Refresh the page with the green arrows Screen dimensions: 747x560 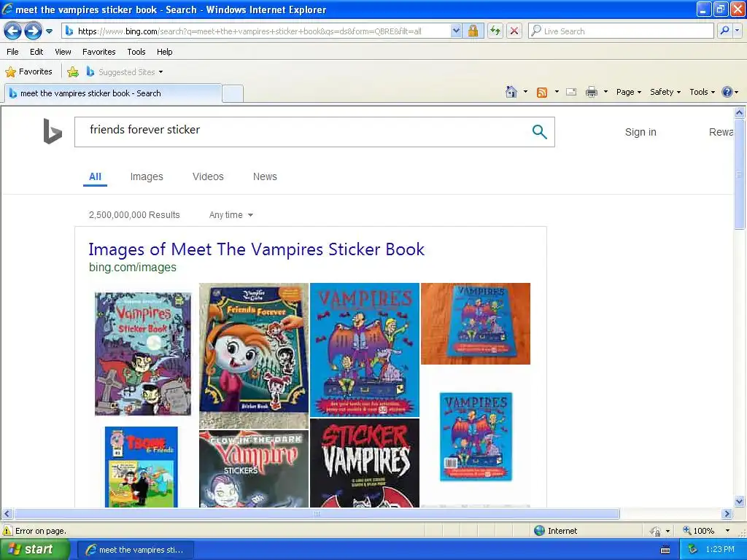pos(495,31)
